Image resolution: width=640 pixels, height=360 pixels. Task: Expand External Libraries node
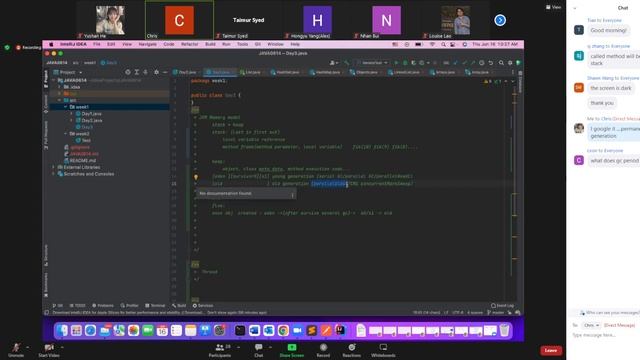[53, 167]
